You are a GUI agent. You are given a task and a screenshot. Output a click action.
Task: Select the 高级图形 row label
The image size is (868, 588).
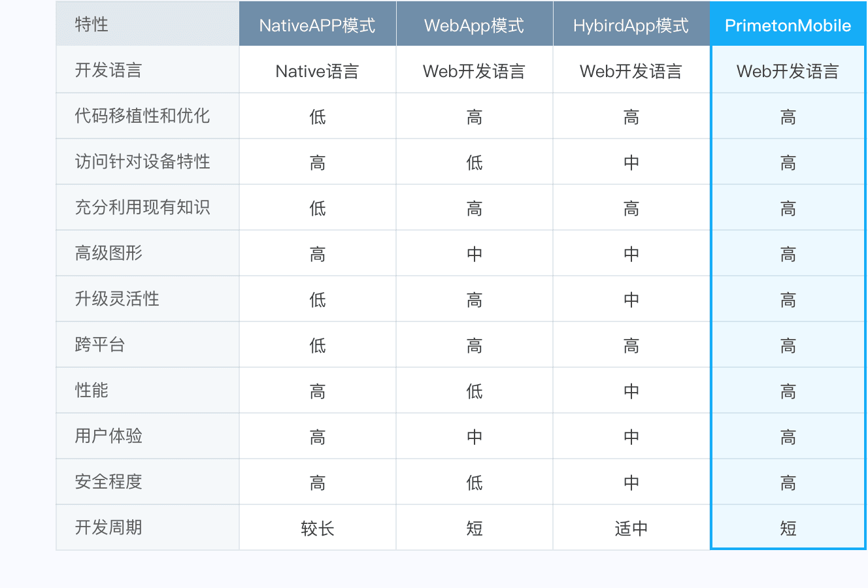(108, 253)
